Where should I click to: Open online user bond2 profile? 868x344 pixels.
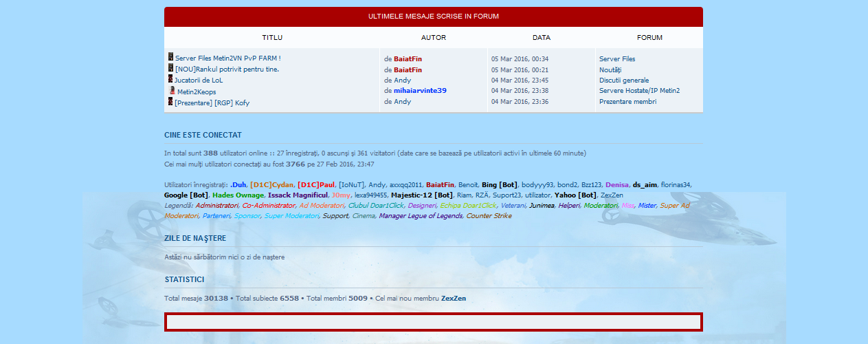pos(567,184)
